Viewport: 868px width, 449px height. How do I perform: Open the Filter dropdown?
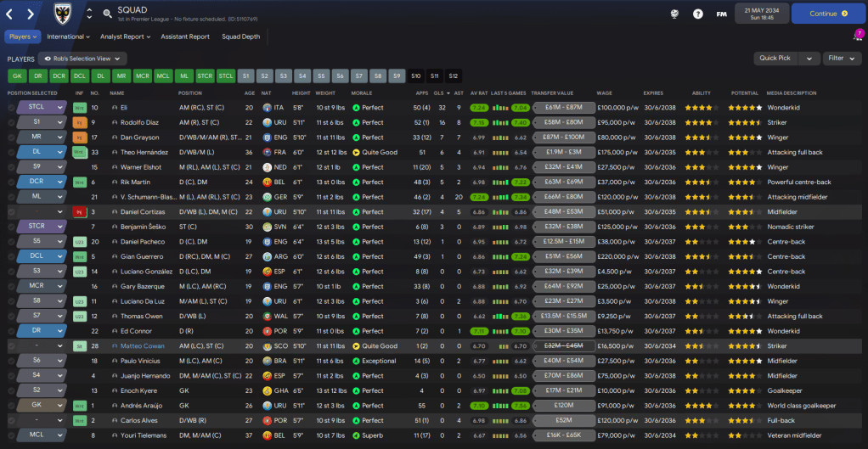842,59
